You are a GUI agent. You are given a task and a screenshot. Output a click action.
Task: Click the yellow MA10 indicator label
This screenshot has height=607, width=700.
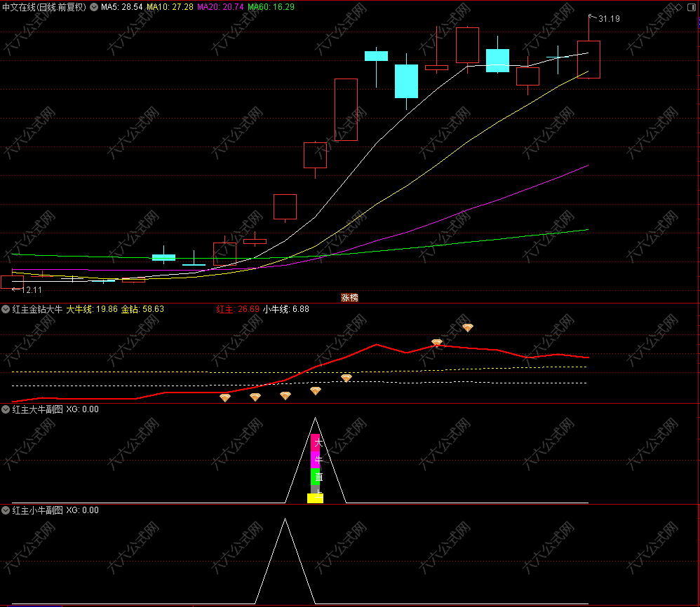pos(169,7)
